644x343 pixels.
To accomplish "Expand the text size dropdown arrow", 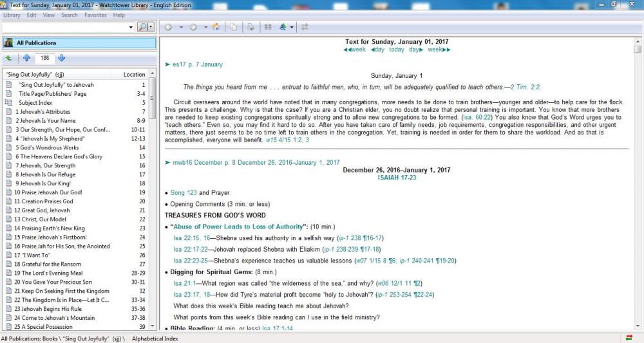I will click(292, 27).
